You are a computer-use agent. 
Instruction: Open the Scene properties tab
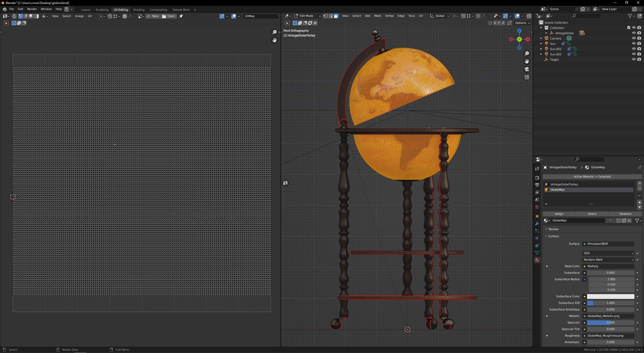point(537,200)
